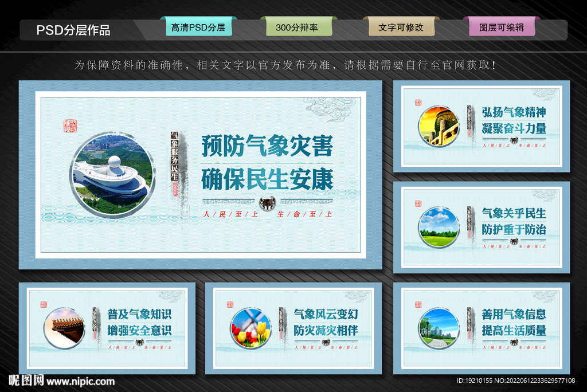Click the circular tulips and windmill photo
The width and height of the screenshot is (587, 392).
(x=251, y=328)
